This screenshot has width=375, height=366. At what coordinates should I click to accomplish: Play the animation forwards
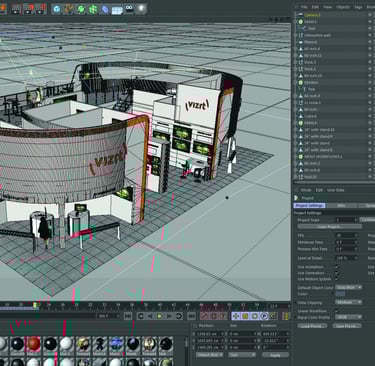pyautogui.click(x=160, y=316)
